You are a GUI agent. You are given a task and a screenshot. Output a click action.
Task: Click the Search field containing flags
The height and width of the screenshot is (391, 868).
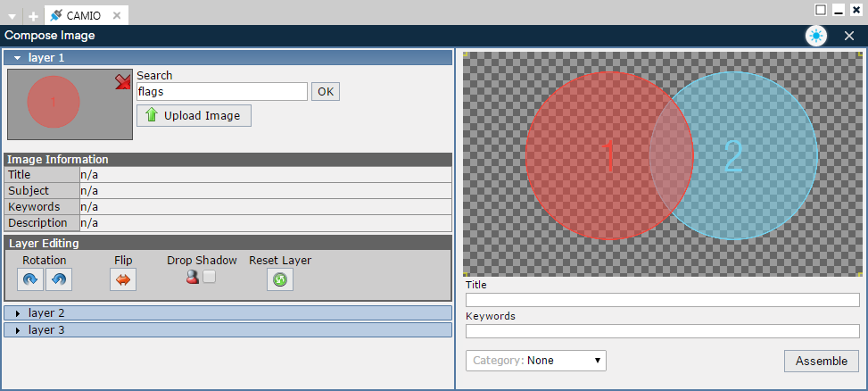pyautogui.click(x=221, y=91)
